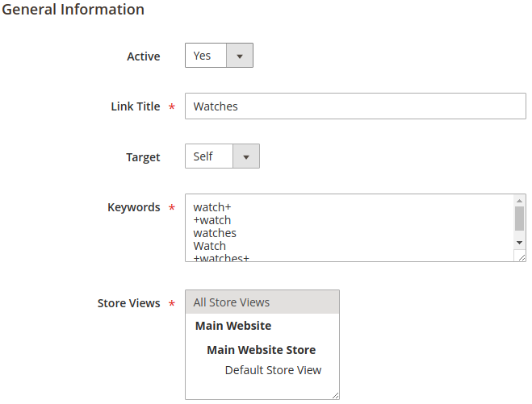
Task: Click the Keywords scrollbar thumb
Action: 520,218
